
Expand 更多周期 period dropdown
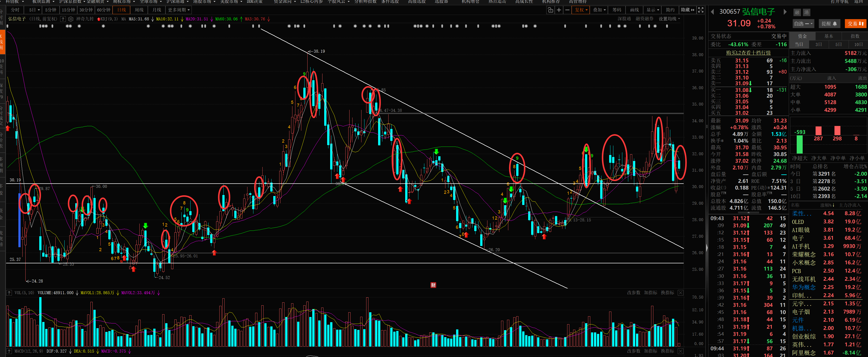tap(179, 10)
